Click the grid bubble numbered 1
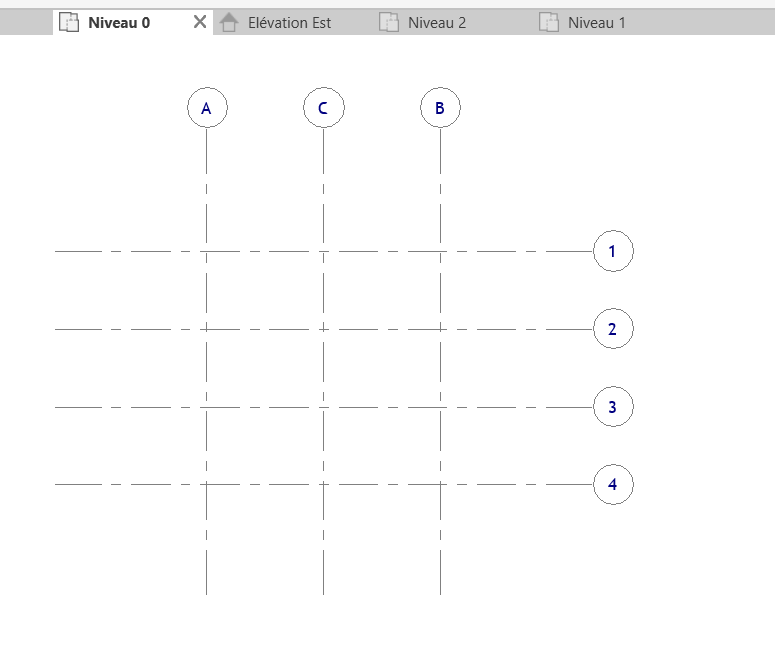The width and height of the screenshot is (775, 653). (613, 251)
